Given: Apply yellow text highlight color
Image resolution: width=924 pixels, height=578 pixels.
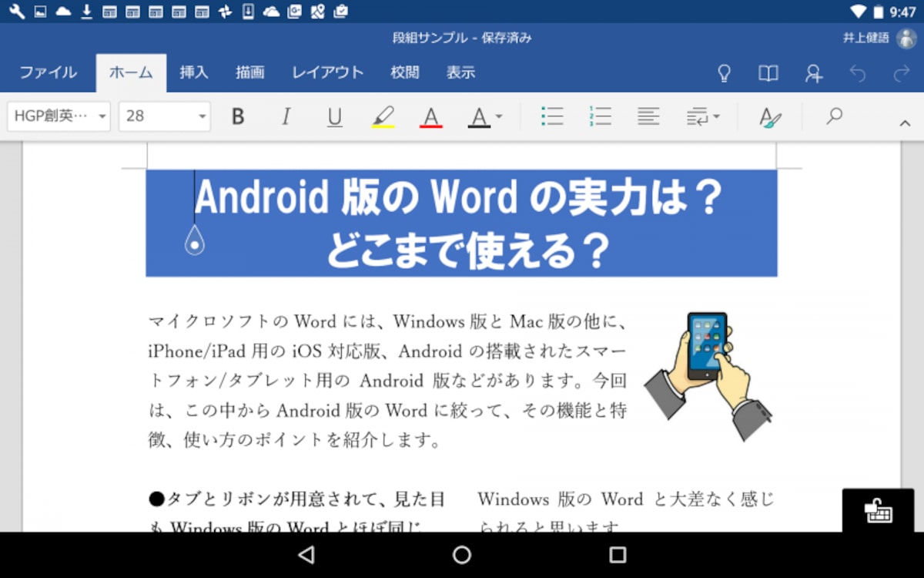Looking at the screenshot, I should point(383,116).
